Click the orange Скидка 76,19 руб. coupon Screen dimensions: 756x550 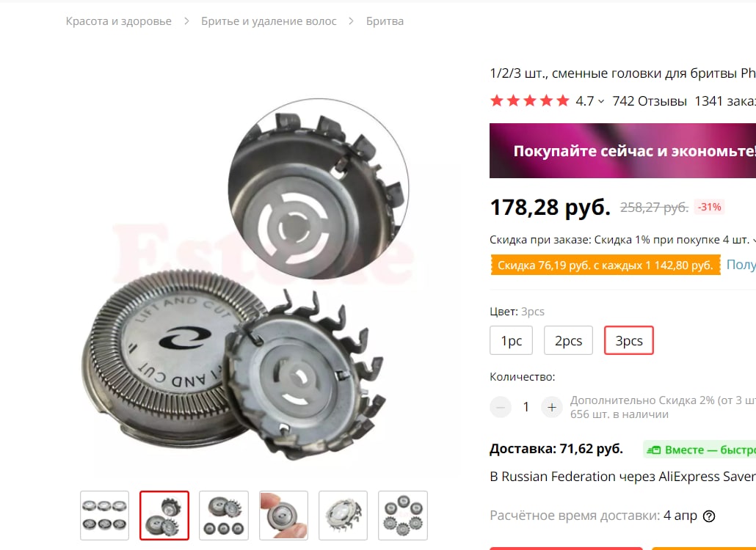coord(606,265)
